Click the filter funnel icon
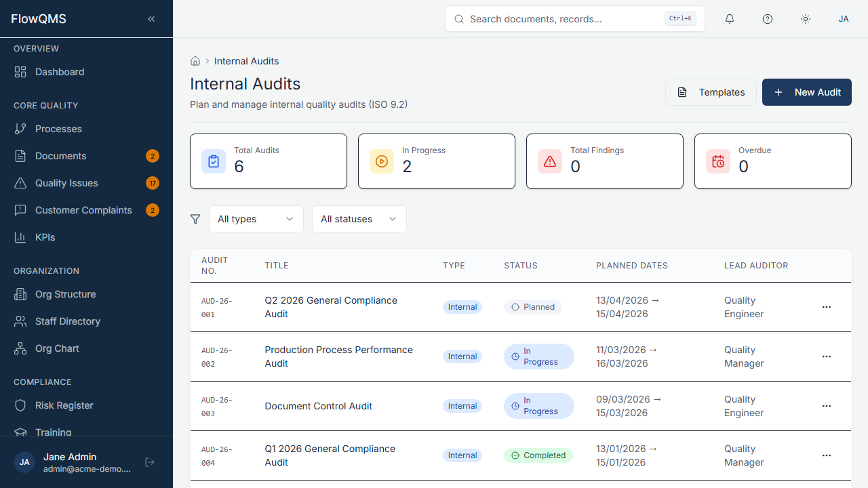Image resolution: width=868 pixels, height=488 pixels. [195, 219]
